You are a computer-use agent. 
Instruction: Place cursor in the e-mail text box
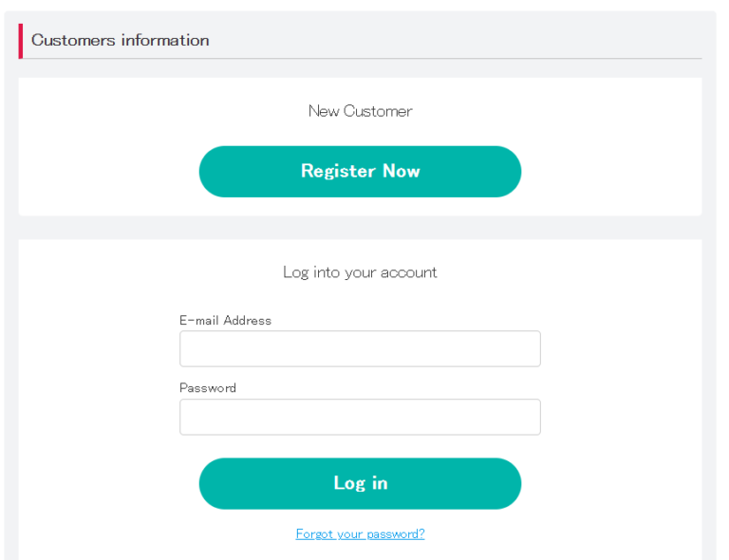pos(360,348)
